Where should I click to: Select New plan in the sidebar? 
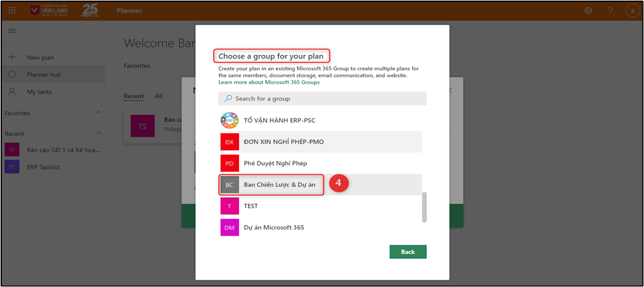point(52,57)
